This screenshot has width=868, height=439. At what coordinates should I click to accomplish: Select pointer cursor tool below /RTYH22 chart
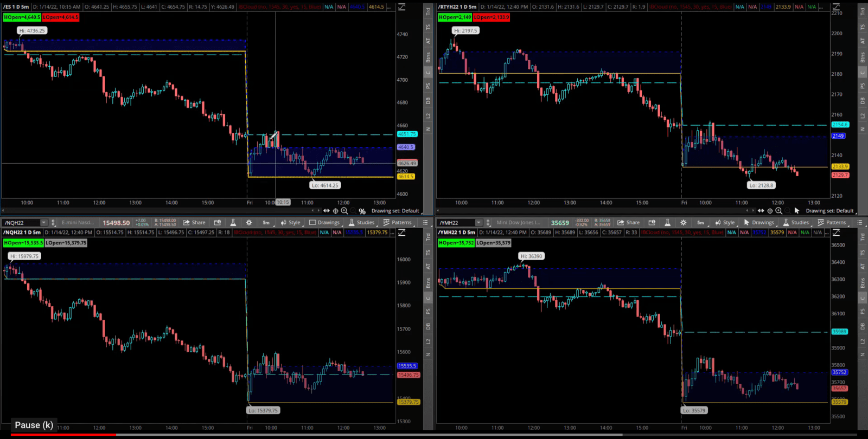pyautogui.click(x=796, y=211)
